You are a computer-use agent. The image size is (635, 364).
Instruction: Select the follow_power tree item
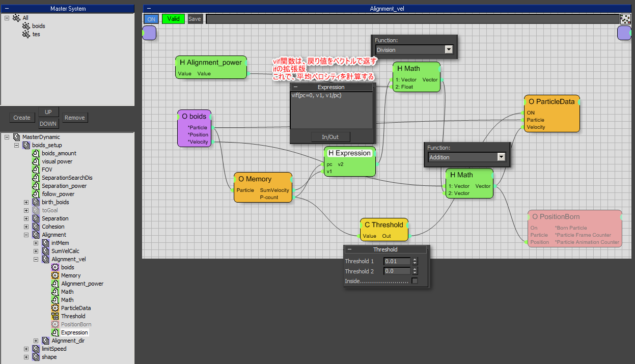[x=58, y=194]
